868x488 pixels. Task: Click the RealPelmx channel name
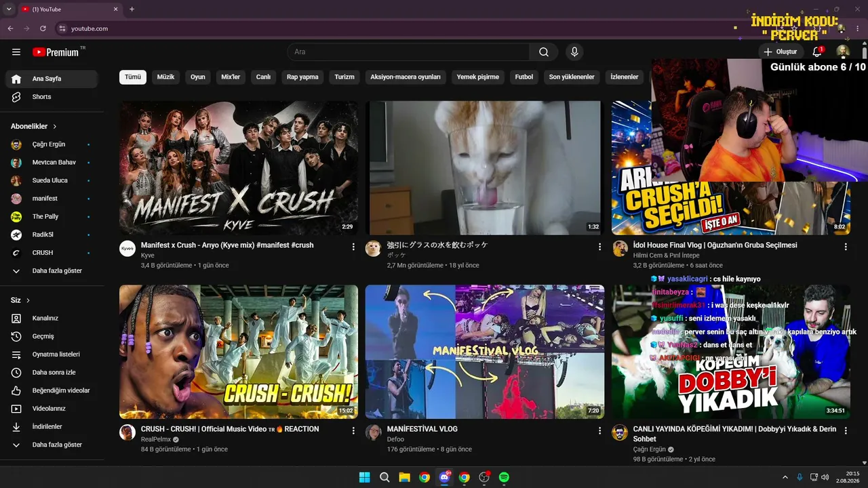(x=157, y=439)
